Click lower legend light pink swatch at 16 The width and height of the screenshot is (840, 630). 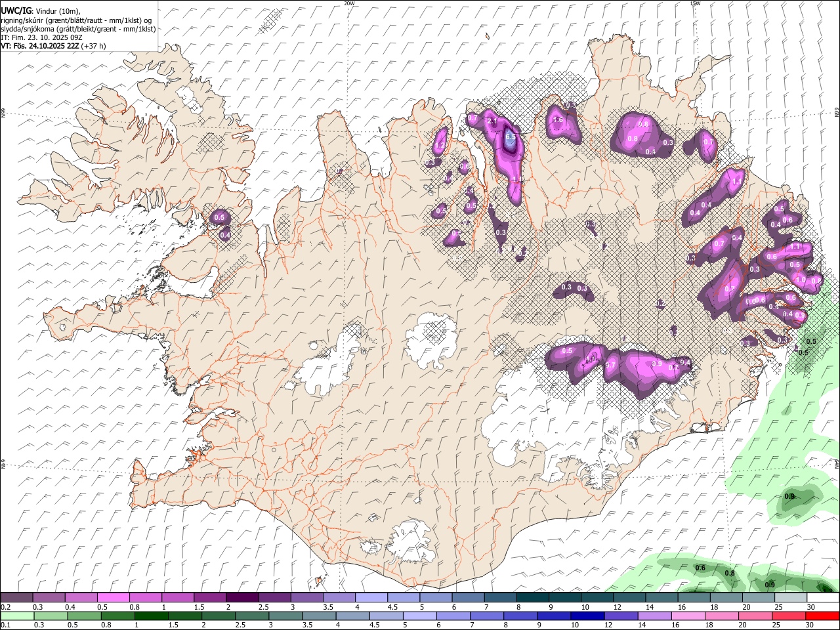coord(688,616)
